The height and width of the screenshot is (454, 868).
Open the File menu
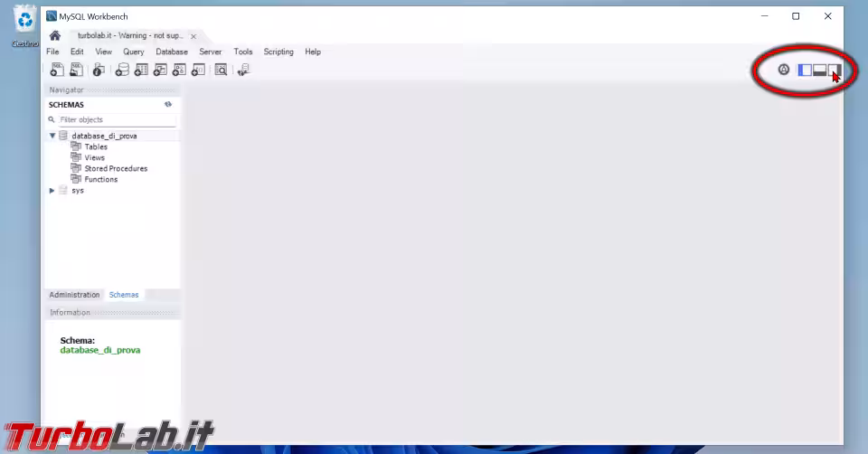[52, 52]
